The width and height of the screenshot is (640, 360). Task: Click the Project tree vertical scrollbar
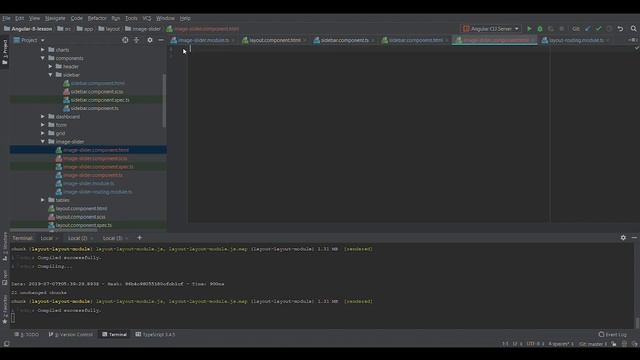[x=164, y=100]
